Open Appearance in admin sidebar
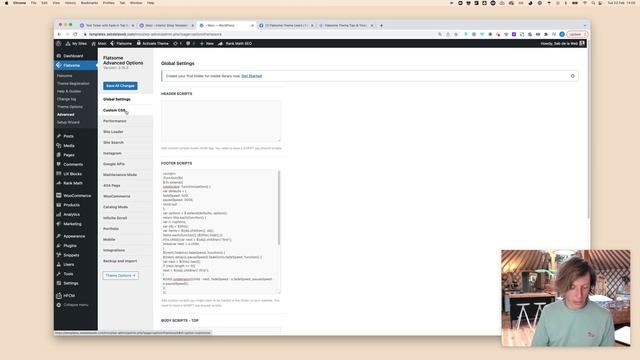The height and width of the screenshot is (360, 640). [74, 236]
